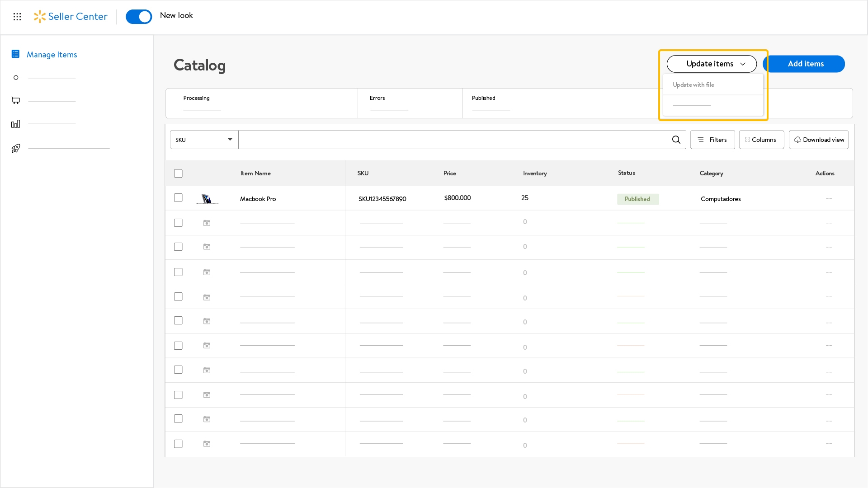The width and height of the screenshot is (868, 488).
Task: Switch to the Errors tab
Action: point(377,98)
